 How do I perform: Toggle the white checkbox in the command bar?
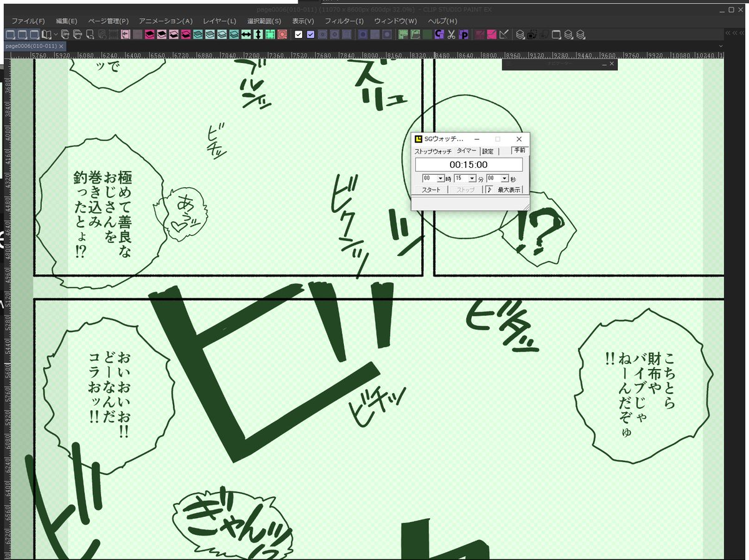click(x=298, y=36)
